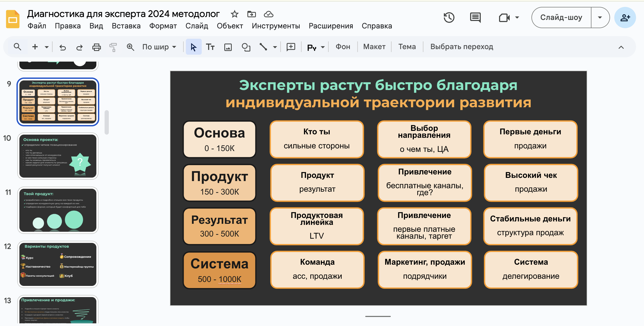Click the print icon
Screen dimensions: 644x326
[x=96, y=47]
